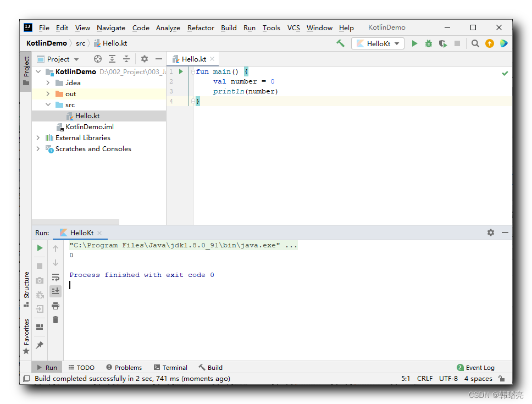532x404 pixels.
Task: Open the Event Log
Action: (476, 368)
